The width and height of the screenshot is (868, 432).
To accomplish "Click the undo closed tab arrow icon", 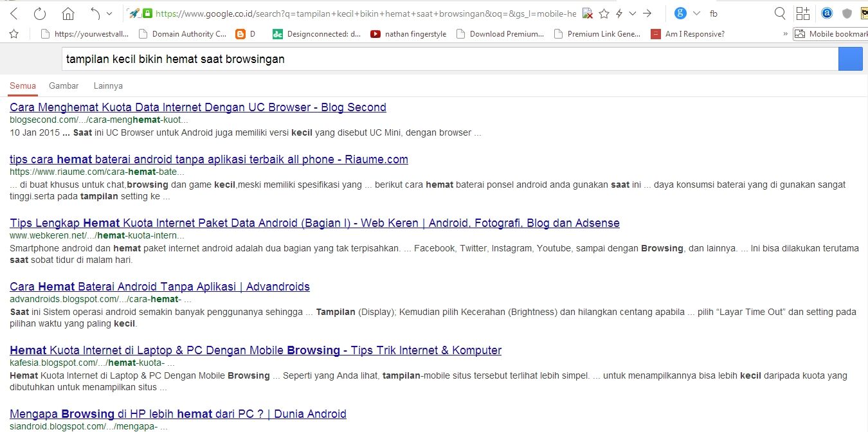I will click(95, 14).
